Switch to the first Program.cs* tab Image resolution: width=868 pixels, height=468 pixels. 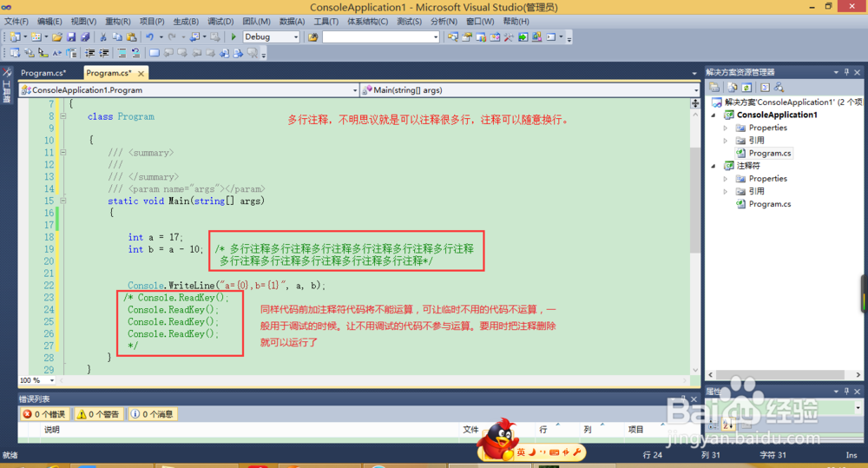tap(43, 73)
